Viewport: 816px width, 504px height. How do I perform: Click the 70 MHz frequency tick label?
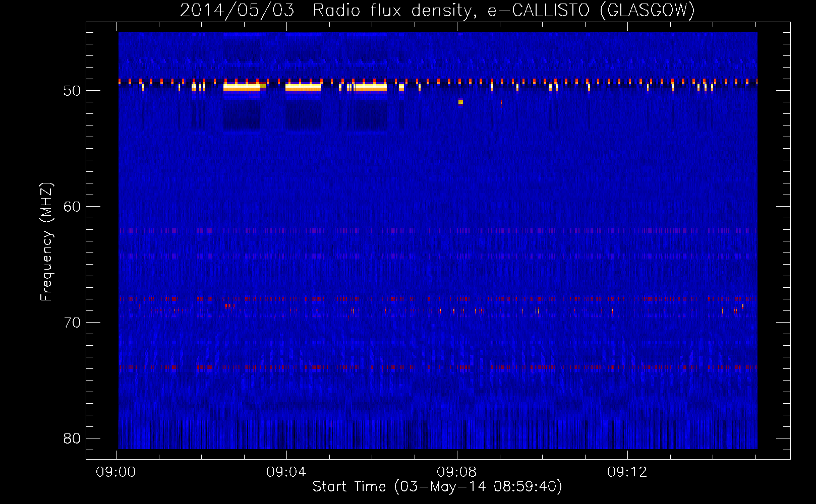(x=73, y=323)
